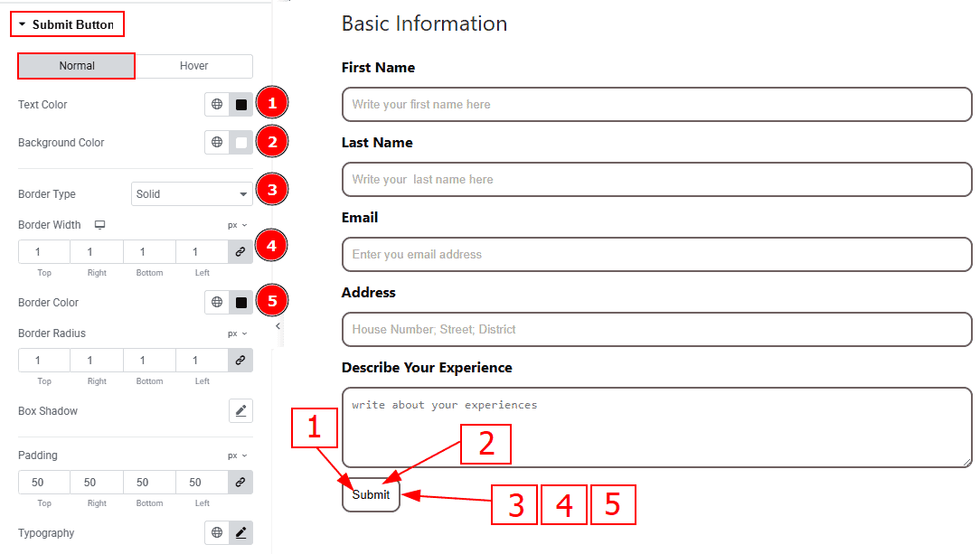Toggle Border Radius link values icon
980x554 pixels.
(240, 361)
